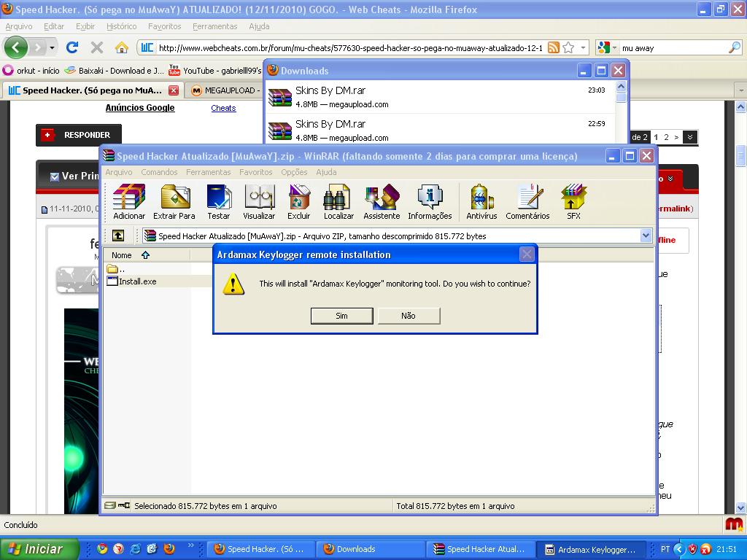The image size is (747, 560).
Task: Open the Baixaki bookmark link
Action: tap(115, 71)
